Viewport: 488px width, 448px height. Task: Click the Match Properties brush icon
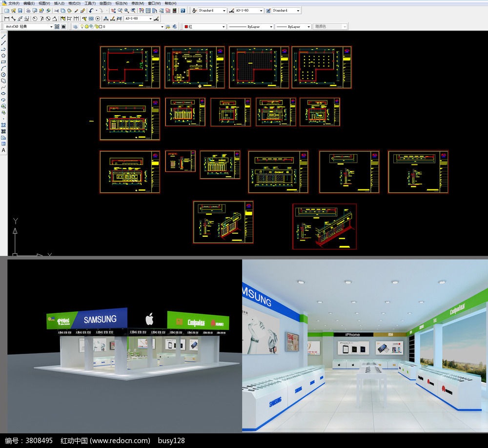76,11
